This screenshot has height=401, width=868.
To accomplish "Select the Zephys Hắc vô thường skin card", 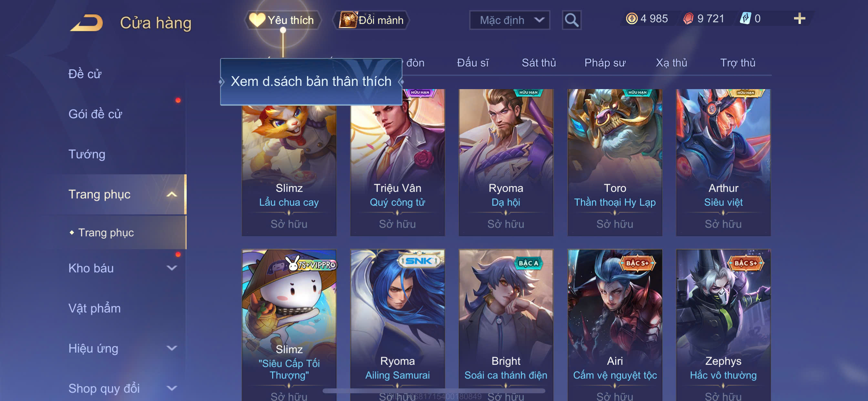I will tap(723, 325).
